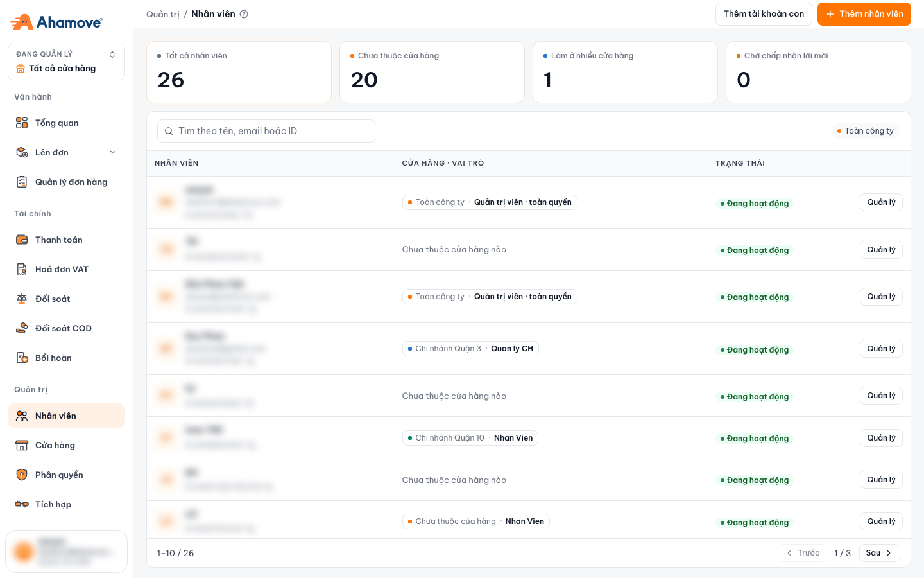Viewport: 924px width, 578px height.
Task: Go to next page with Sau
Action: coord(879,553)
